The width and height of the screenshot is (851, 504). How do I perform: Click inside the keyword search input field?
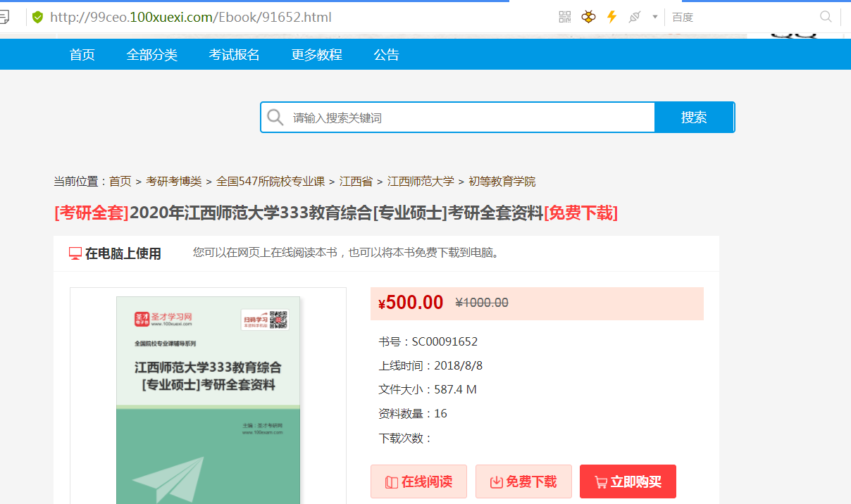pyautogui.click(x=458, y=117)
